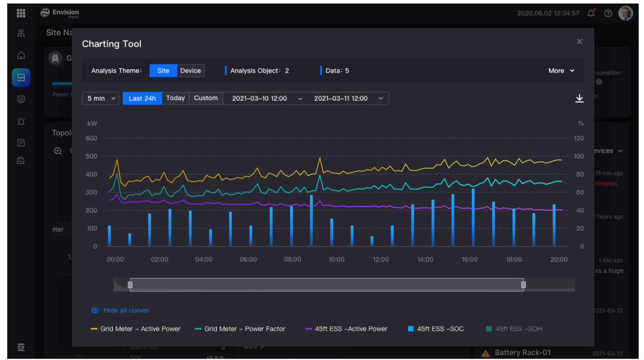Open the date range picker dropdown
Viewport: 644px width, 360px height.
click(x=381, y=98)
